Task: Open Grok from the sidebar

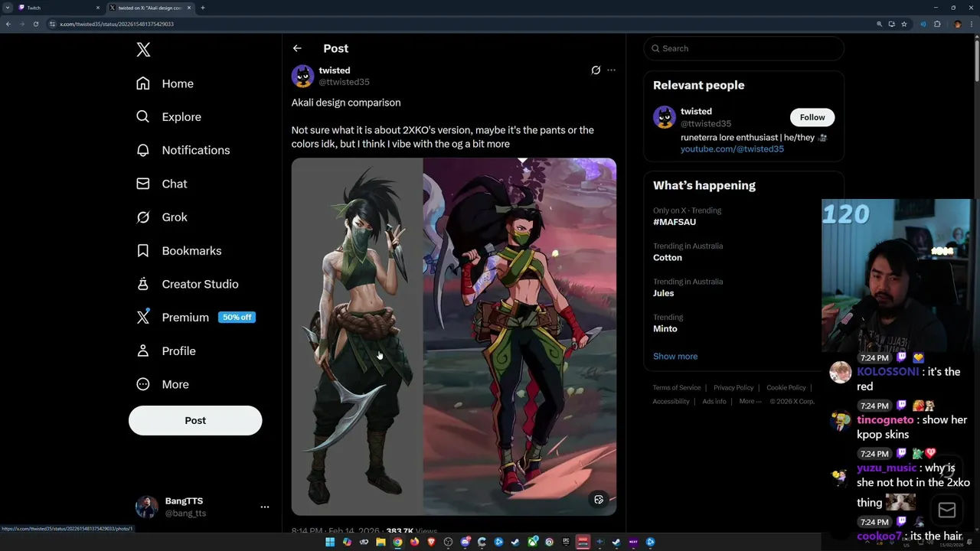Action: point(162,217)
